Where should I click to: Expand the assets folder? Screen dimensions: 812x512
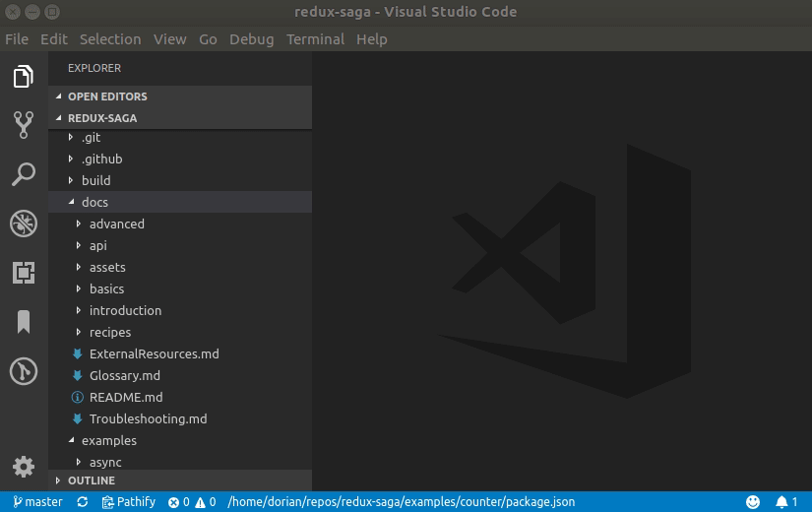click(x=180, y=268)
